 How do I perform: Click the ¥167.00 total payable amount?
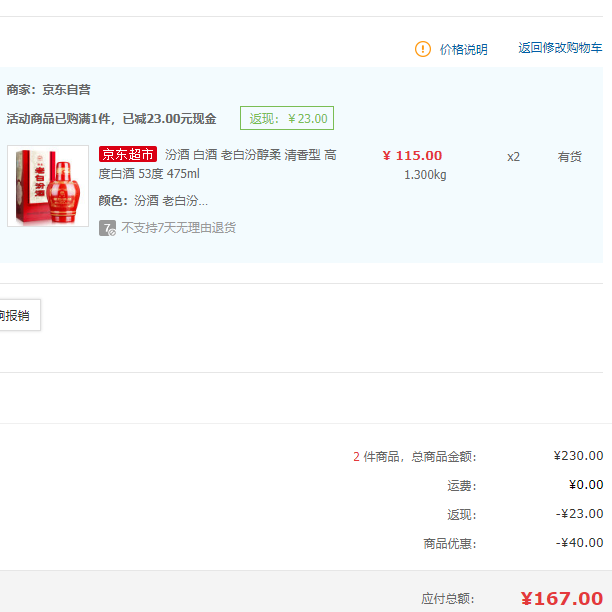click(x=562, y=598)
